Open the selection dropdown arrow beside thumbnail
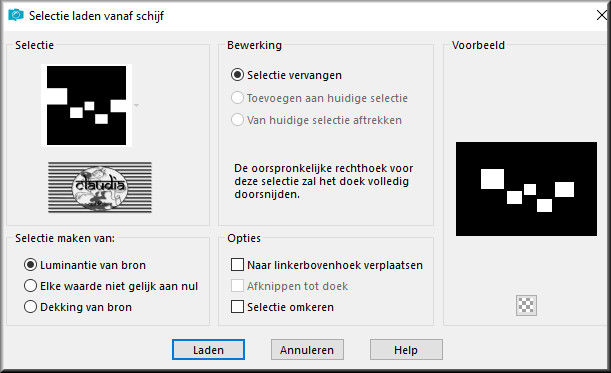The width and height of the screenshot is (611, 373). [x=136, y=105]
